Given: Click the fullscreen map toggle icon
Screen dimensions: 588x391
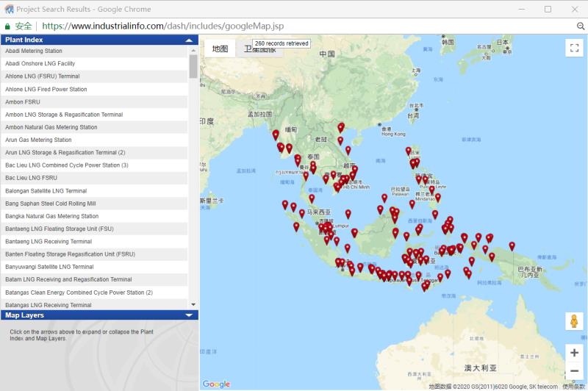Looking at the screenshot, I should [574, 49].
